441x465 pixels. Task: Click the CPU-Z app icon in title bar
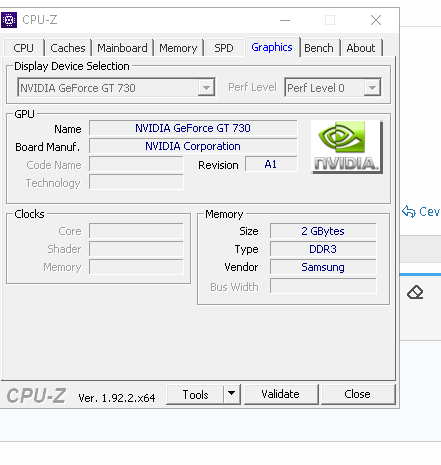coord(9,20)
